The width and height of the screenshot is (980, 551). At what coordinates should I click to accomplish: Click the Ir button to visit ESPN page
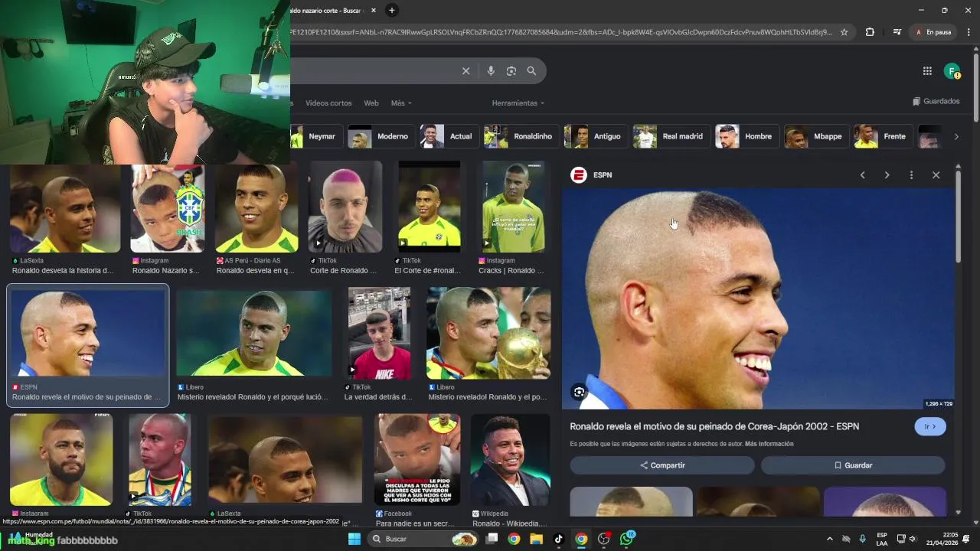click(930, 426)
